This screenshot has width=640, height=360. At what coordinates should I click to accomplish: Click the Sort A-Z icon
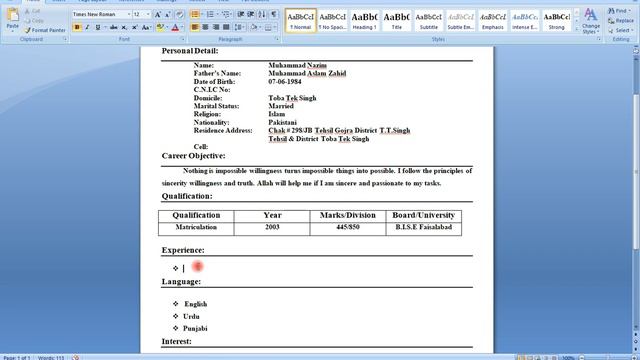pos(262,15)
